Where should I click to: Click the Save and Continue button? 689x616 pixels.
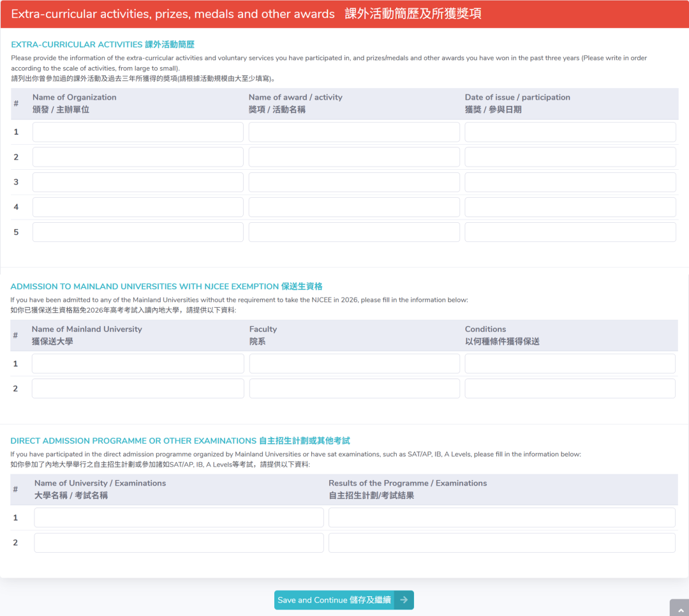(335, 600)
